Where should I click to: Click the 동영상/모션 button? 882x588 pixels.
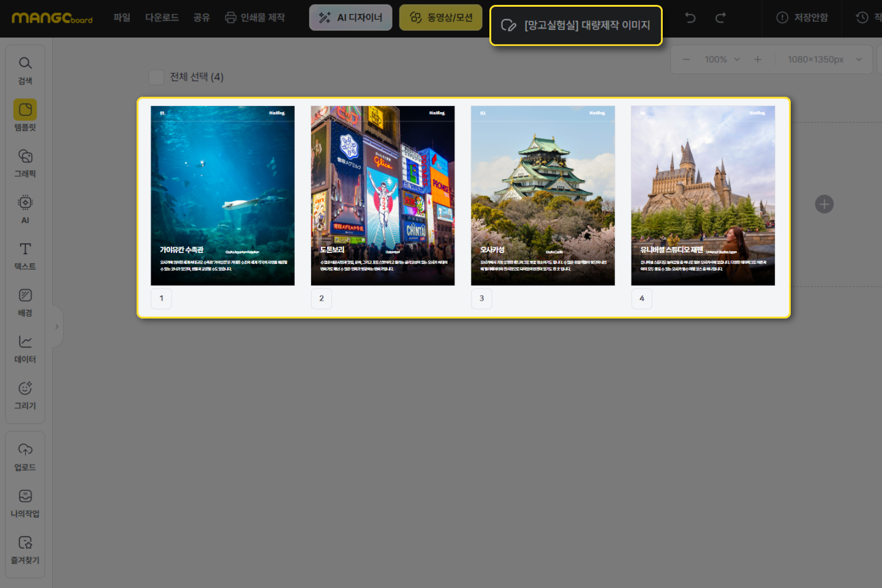pyautogui.click(x=441, y=18)
